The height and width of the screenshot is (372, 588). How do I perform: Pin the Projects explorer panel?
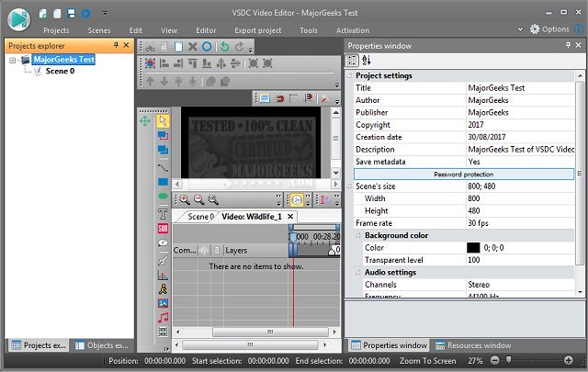pyautogui.click(x=117, y=45)
